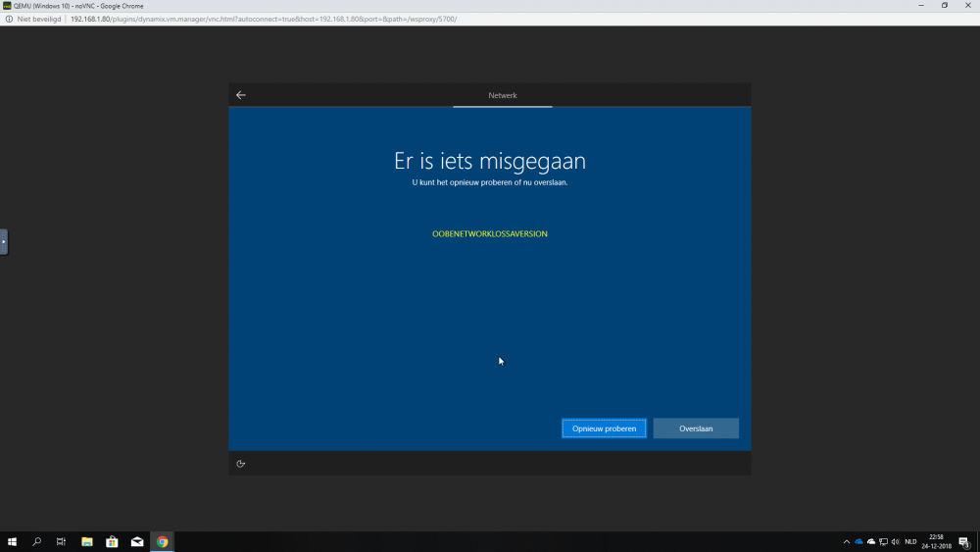980x552 pixels.
Task: Click the NLD language indicator
Action: coord(910,542)
